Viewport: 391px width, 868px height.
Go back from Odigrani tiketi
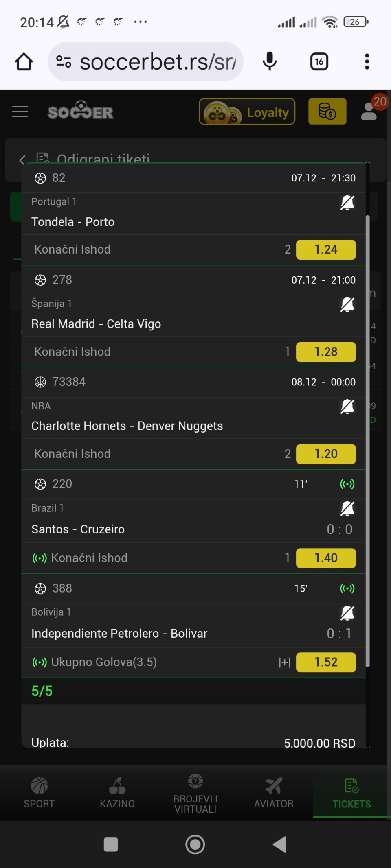[22, 160]
